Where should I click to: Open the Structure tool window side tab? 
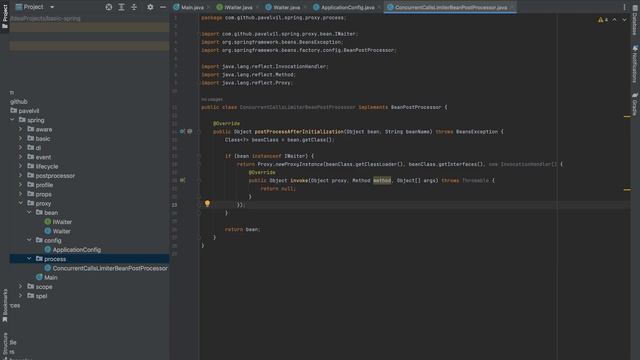pos(5,345)
